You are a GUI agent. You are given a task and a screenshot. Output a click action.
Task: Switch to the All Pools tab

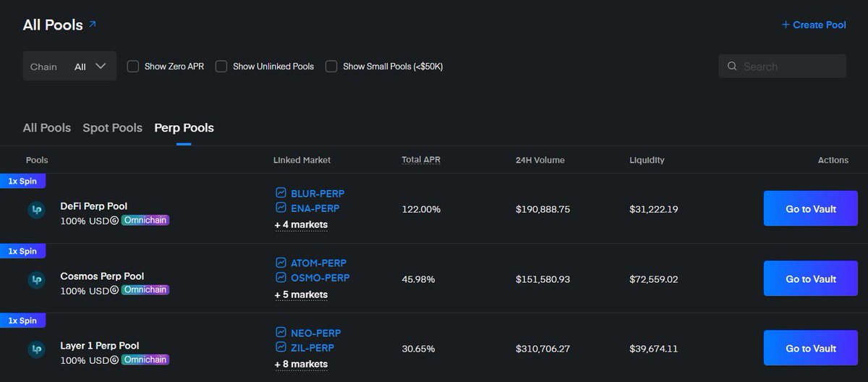(x=47, y=127)
